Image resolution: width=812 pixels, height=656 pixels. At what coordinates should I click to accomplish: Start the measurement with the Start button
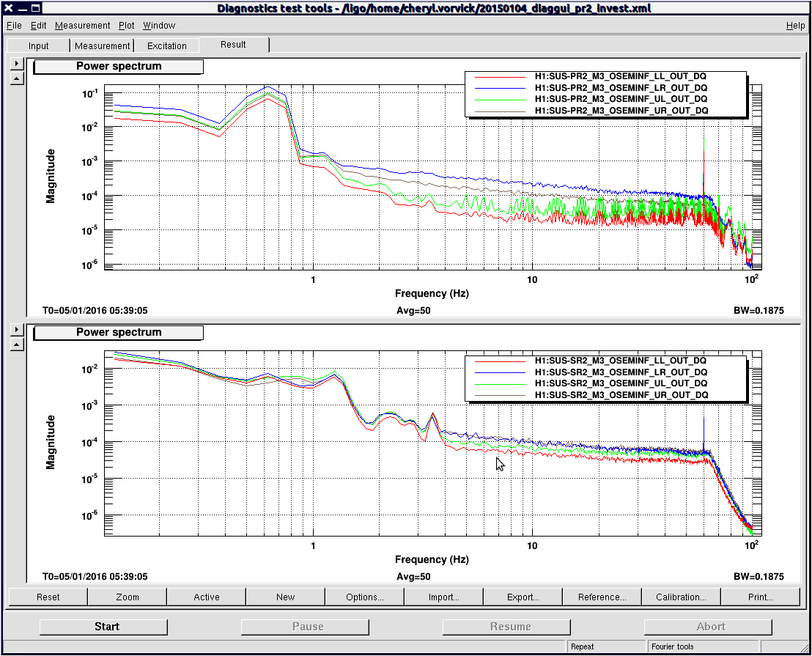[103, 627]
